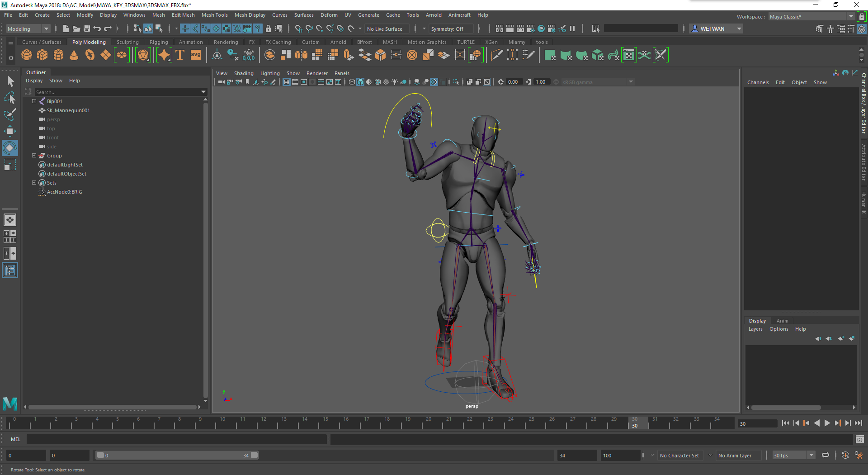The image size is (868, 475).
Task: Click the Multi-Cut knife shelf icon
Action: (x=496, y=55)
